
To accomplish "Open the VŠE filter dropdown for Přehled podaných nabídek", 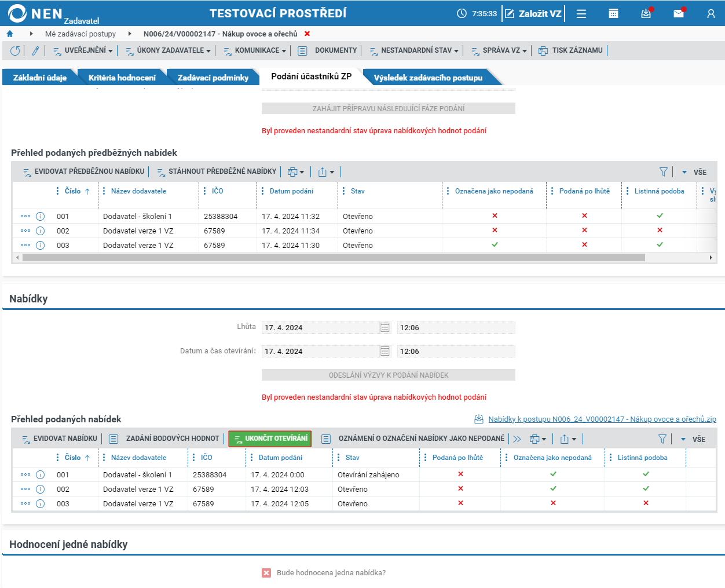I will 693,439.
